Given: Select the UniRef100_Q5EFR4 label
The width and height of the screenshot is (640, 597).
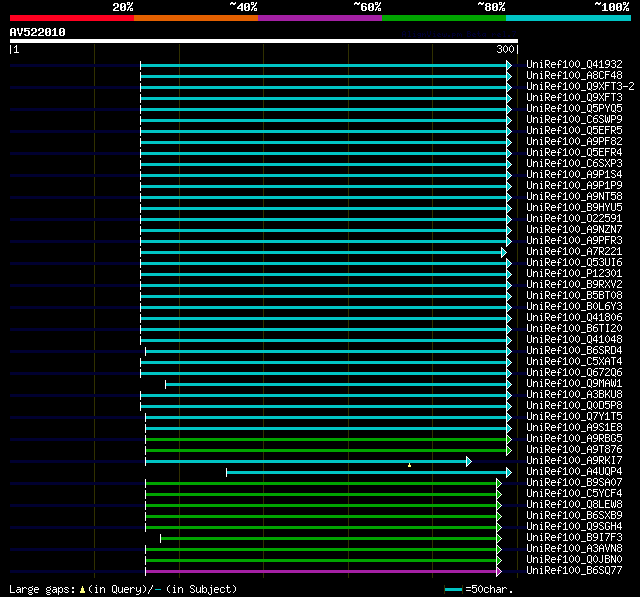Looking at the screenshot, I should (574, 153).
